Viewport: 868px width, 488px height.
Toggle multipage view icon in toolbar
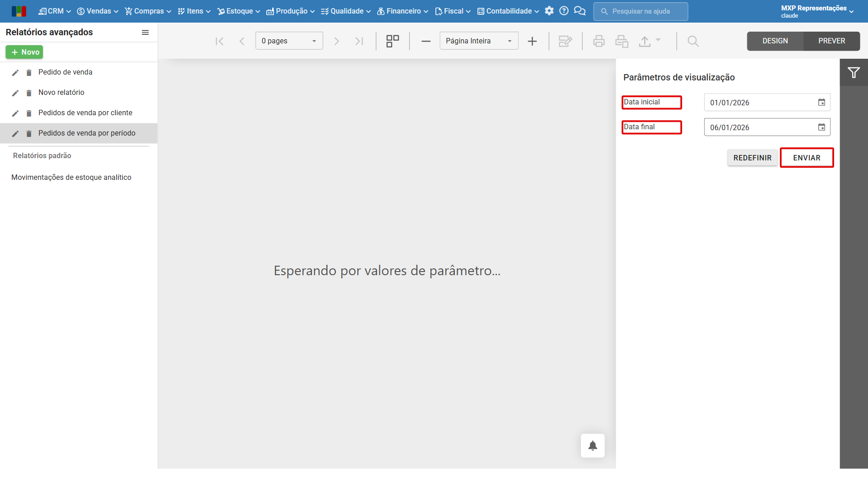click(x=392, y=41)
